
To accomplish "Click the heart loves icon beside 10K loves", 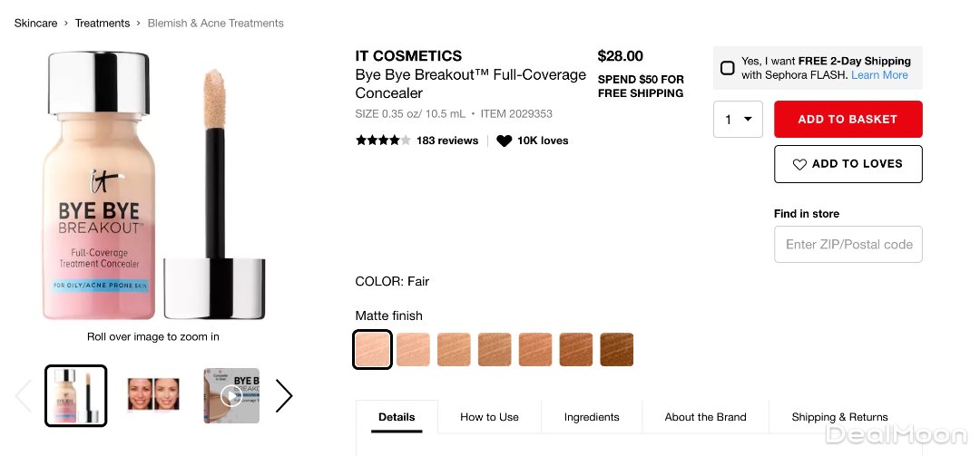I will tap(505, 141).
